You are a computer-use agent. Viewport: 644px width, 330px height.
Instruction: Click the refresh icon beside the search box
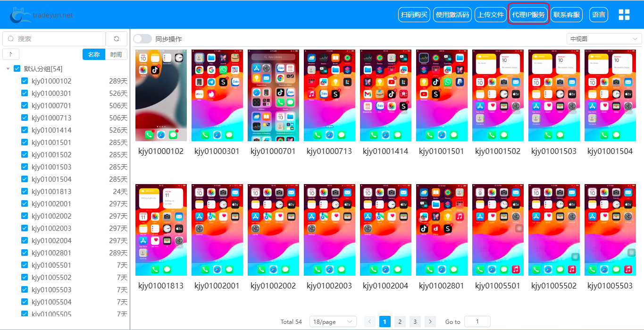[117, 39]
